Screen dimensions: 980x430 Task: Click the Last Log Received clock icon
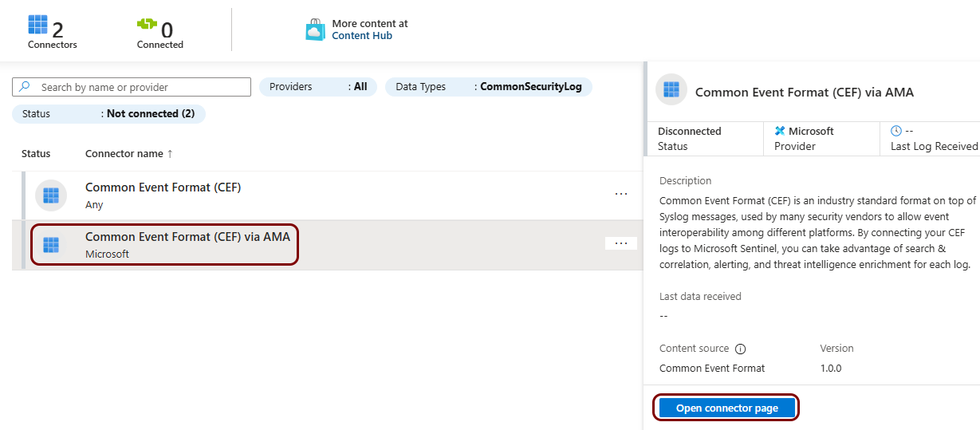[x=896, y=131]
